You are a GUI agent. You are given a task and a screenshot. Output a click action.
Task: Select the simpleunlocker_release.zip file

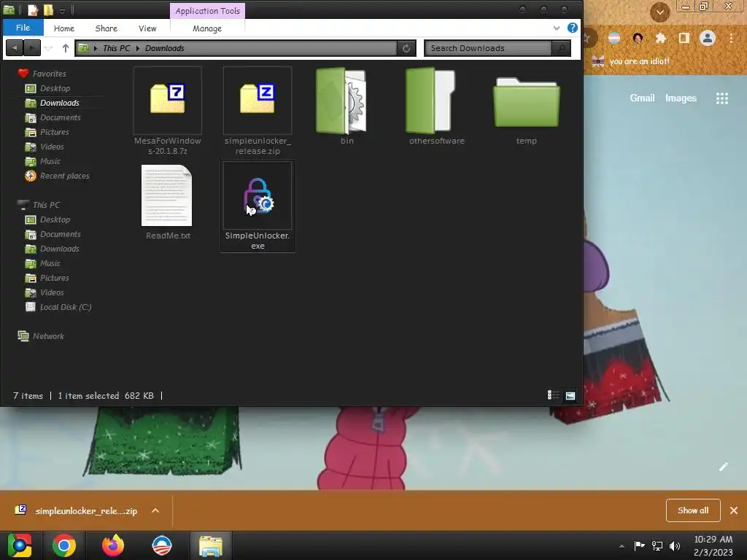click(x=258, y=111)
